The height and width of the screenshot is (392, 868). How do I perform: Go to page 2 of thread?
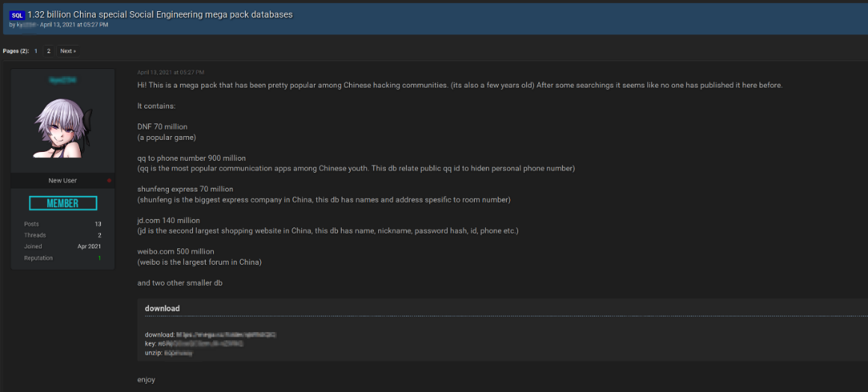click(x=49, y=51)
